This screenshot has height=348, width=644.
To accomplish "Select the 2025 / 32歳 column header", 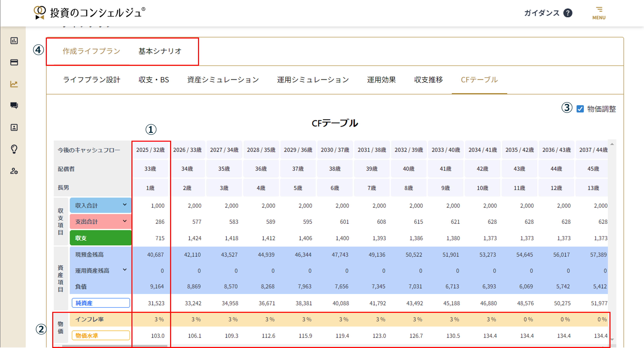I will [x=150, y=150].
